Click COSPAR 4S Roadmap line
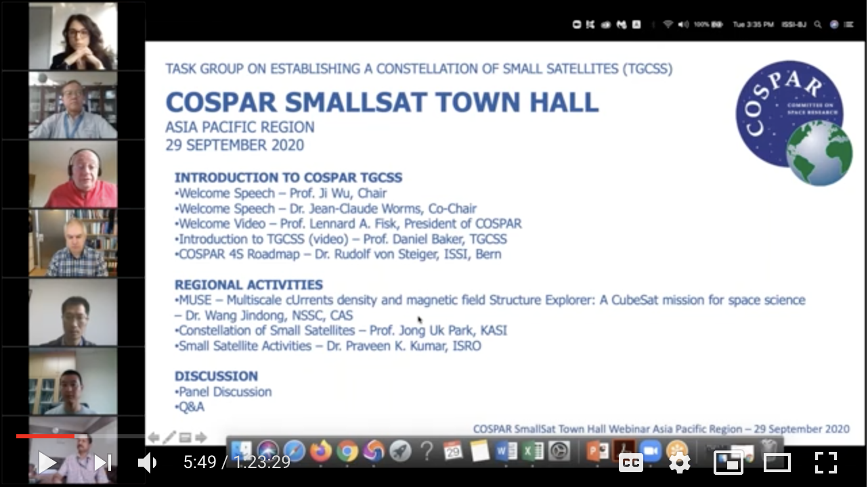 point(338,254)
